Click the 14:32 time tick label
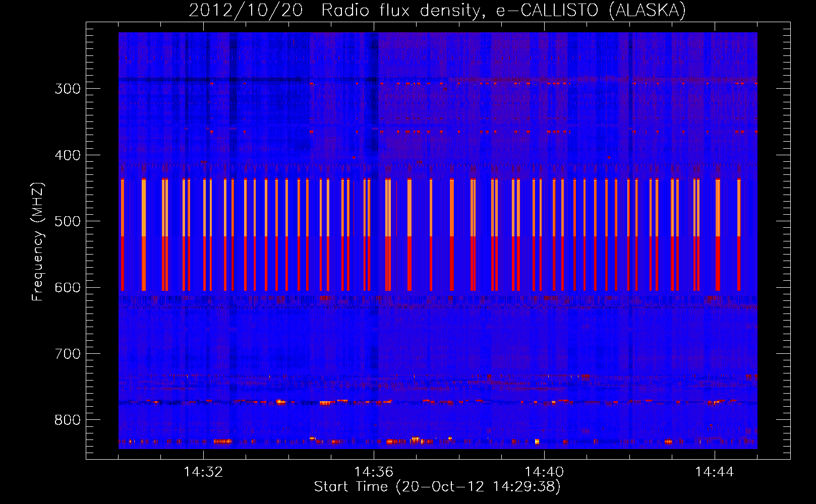The height and width of the screenshot is (504, 816). (203, 472)
